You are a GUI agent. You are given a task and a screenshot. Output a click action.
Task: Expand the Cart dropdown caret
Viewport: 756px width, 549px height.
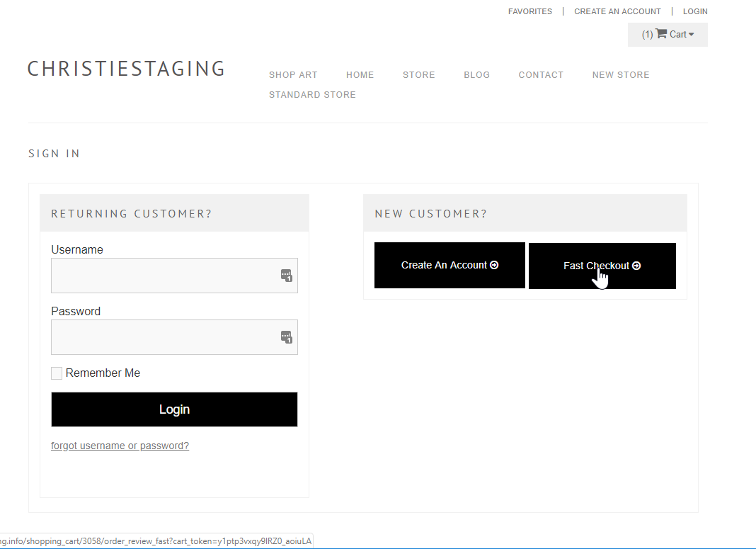click(x=691, y=35)
